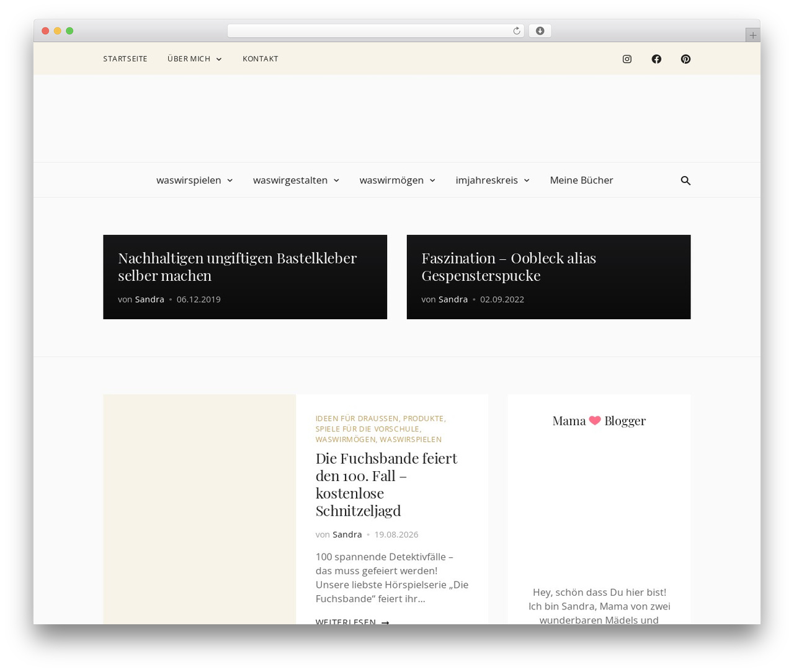Click the yellow minimize window button
This screenshot has width=794, height=672.
[x=57, y=31]
